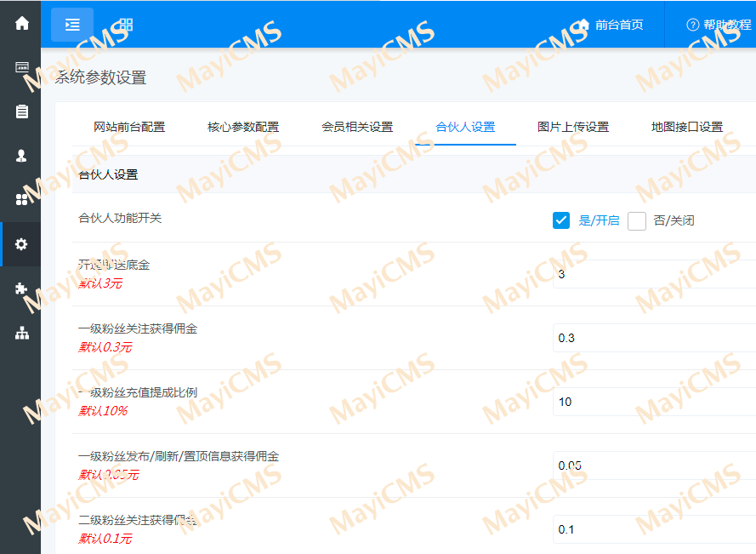Collapse the sidebar with the menu toggle button

tap(72, 25)
